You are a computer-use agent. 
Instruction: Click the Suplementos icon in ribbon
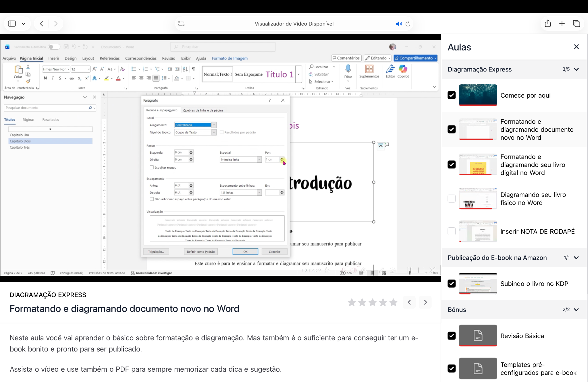coord(369,69)
